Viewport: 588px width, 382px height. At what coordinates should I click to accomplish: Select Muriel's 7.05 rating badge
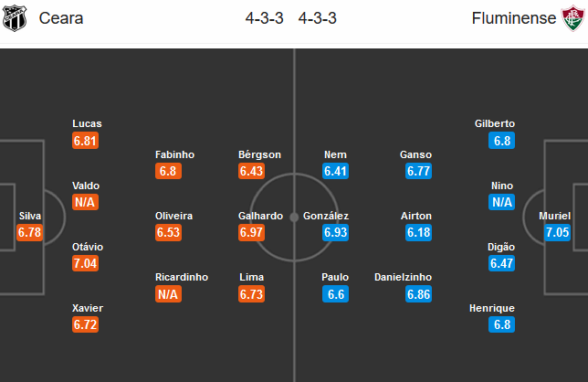(x=557, y=232)
